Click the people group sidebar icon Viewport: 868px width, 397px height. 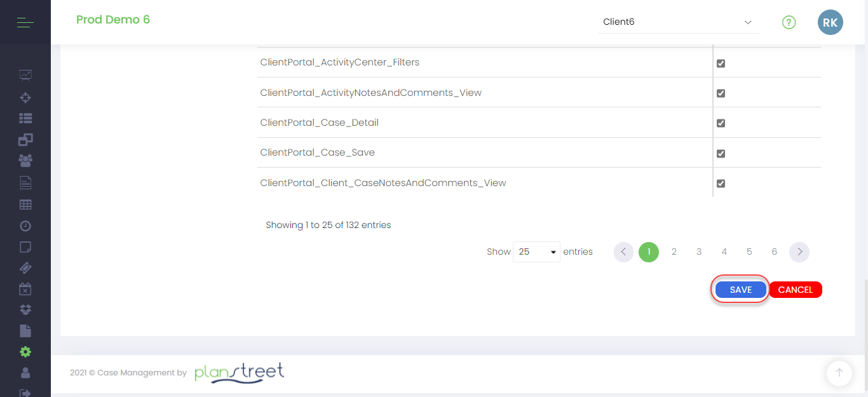coord(25,161)
